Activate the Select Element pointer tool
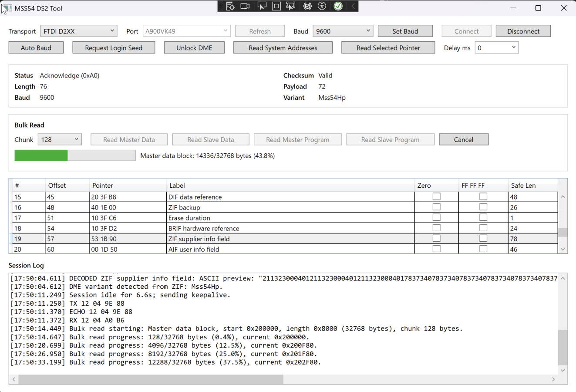 pos(262,6)
